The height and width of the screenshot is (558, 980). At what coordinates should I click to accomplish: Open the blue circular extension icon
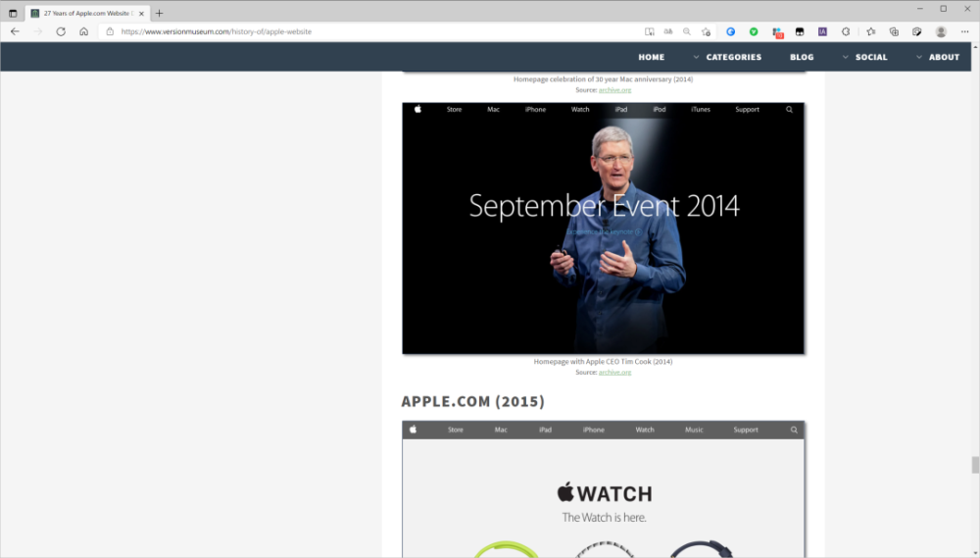(x=730, y=31)
